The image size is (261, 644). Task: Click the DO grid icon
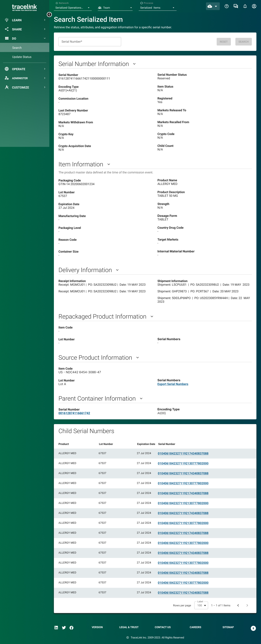click(7, 38)
